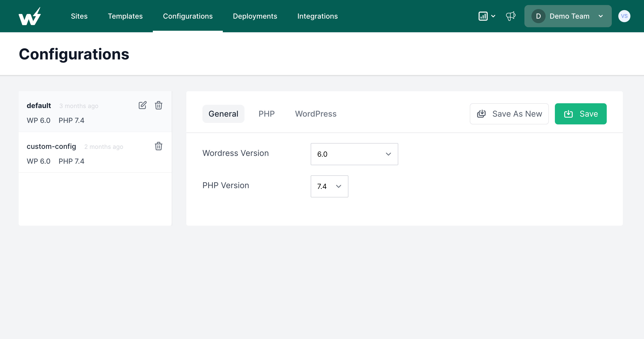
Task: Click the '3 months ago' timestamp
Action: (79, 106)
